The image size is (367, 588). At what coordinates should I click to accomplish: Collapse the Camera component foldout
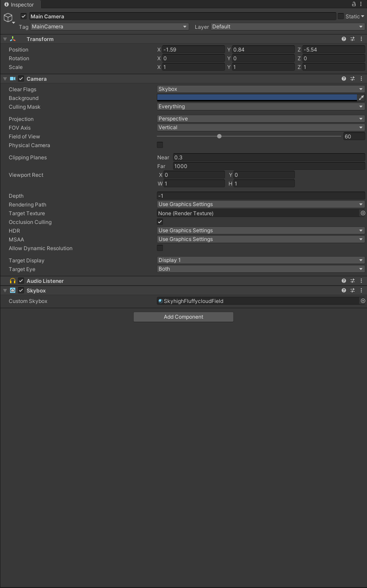(5, 79)
